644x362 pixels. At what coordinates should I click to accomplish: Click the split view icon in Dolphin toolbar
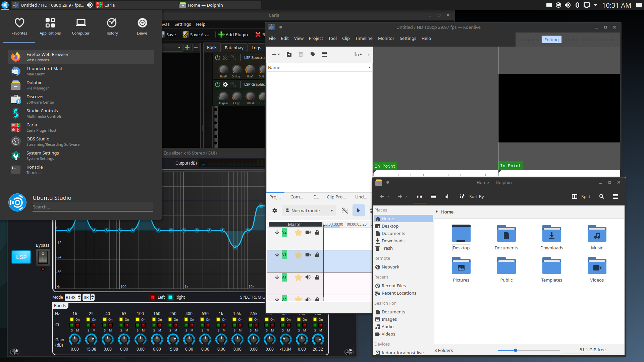574,196
